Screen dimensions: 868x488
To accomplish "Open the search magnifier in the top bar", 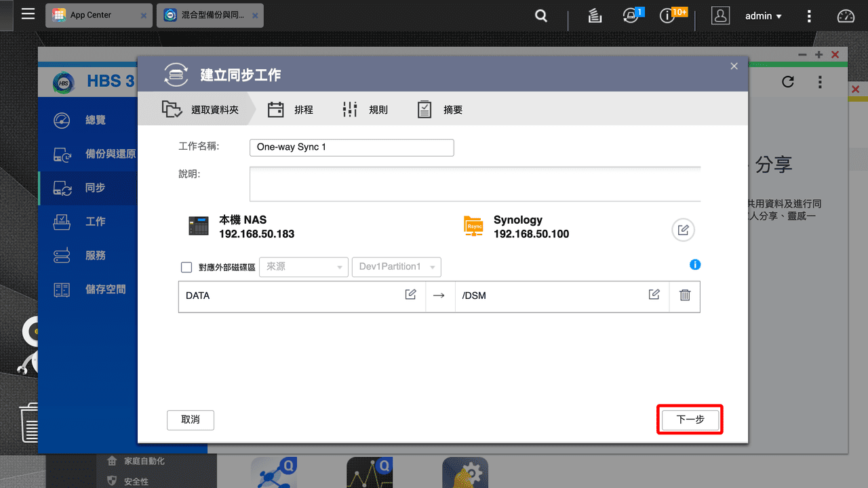I will point(540,15).
